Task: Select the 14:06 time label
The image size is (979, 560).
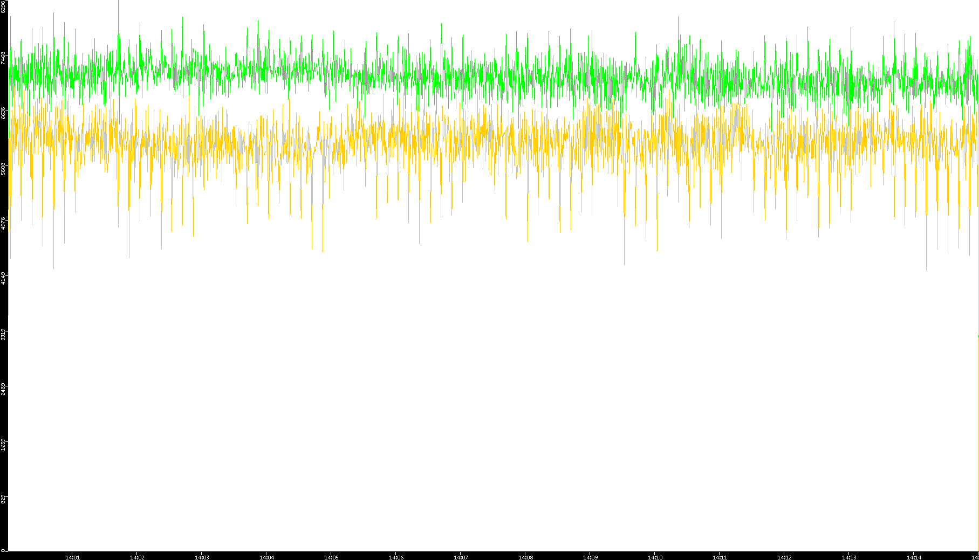Action: 396,557
